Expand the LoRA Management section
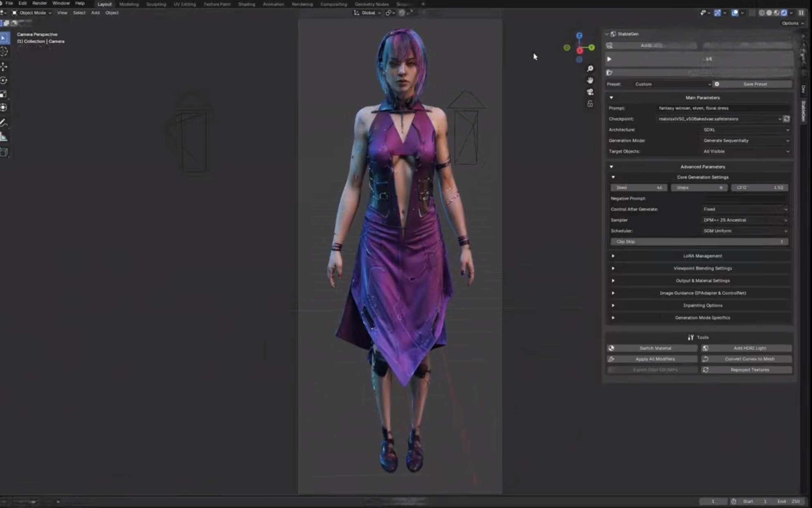Image resolution: width=812 pixels, height=508 pixels. coord(702,256)
